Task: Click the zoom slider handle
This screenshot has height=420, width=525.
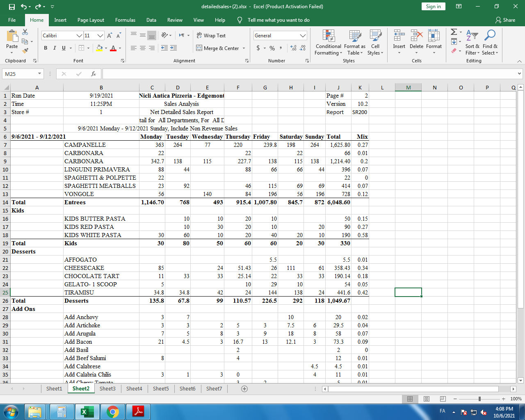Action: click(479, 399)
